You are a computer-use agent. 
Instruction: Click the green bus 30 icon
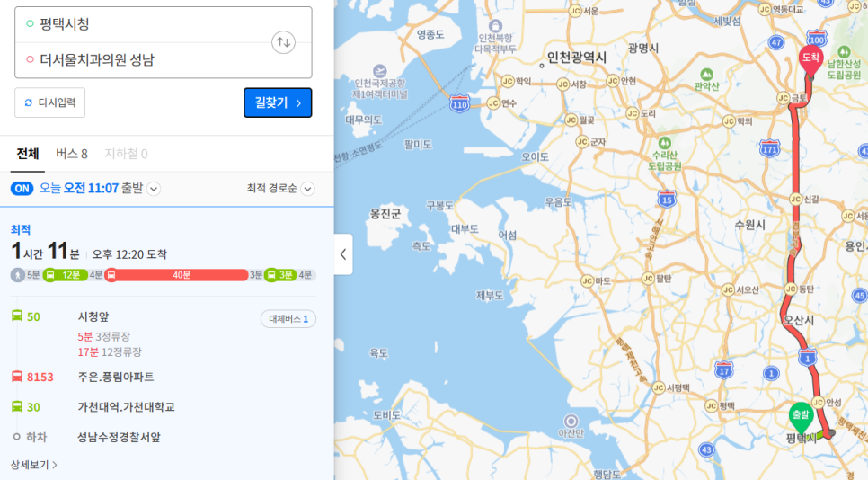coord(17,406)
